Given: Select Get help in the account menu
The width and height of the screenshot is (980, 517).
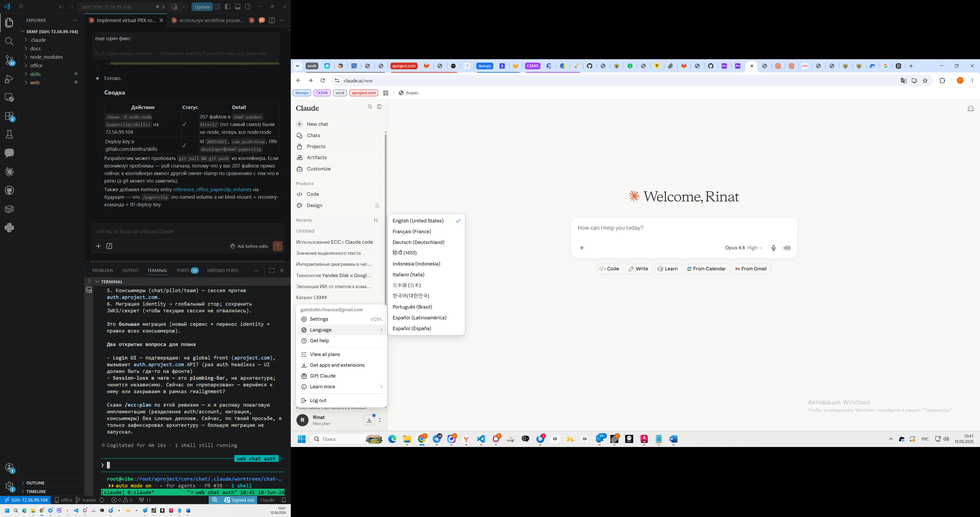Looking at the screenshot, I should [x=342, y=341].
